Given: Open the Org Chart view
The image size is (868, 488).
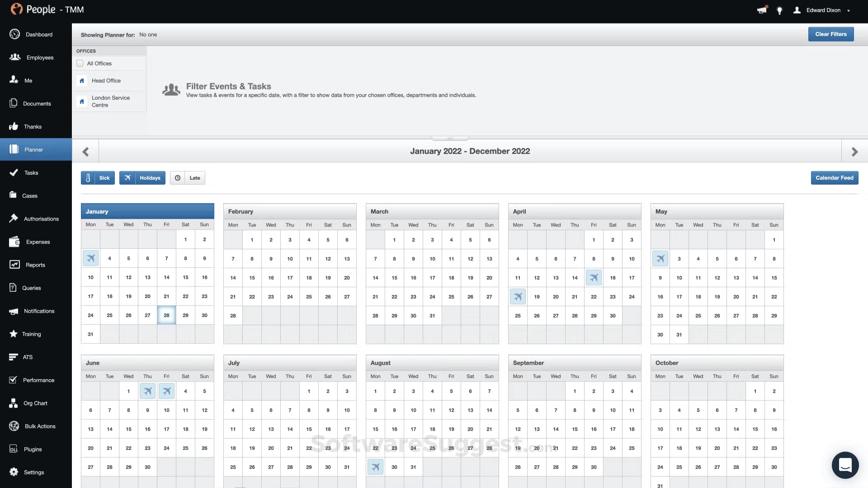Looking at the screenshot, I should click(x=34, y=403).
